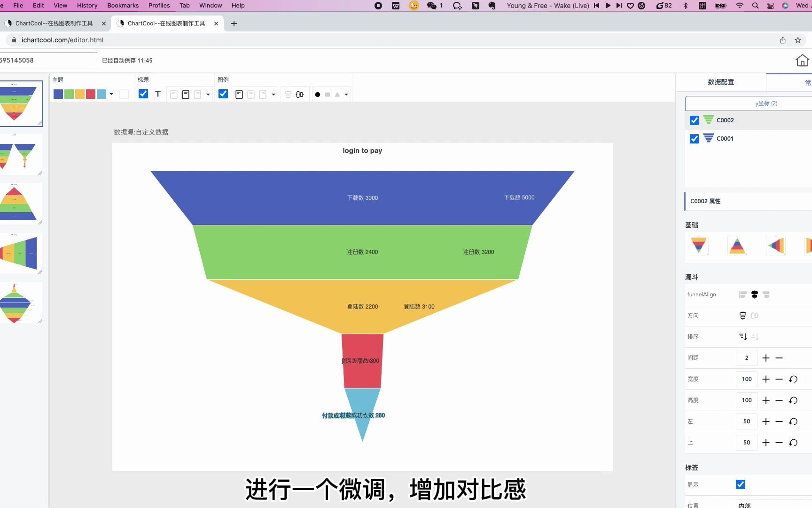Pick the white background color swatch
This screenshot has height=508, width=812.
point(124,94)
